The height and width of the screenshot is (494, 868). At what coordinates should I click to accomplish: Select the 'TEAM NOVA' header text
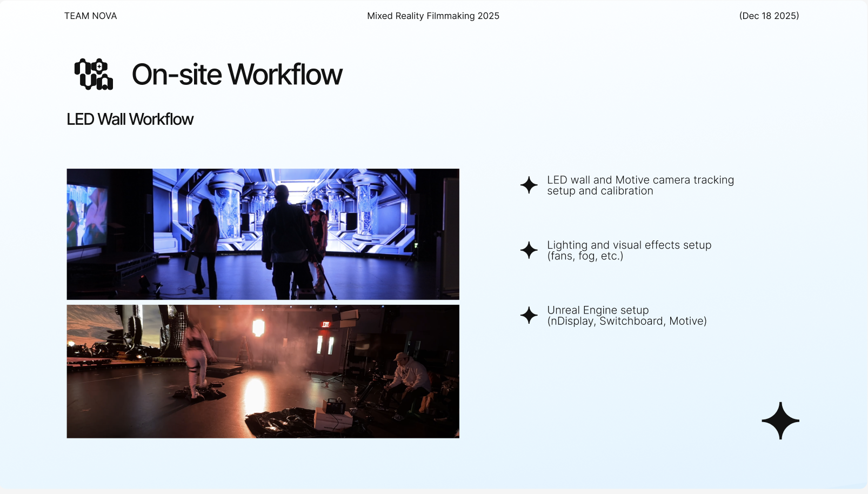pos(91,16)
